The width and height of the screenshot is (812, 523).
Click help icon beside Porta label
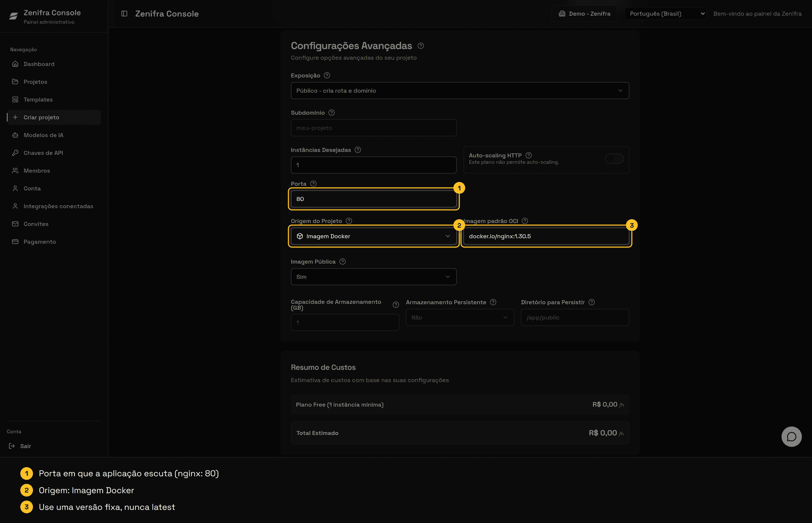(313, 184)
